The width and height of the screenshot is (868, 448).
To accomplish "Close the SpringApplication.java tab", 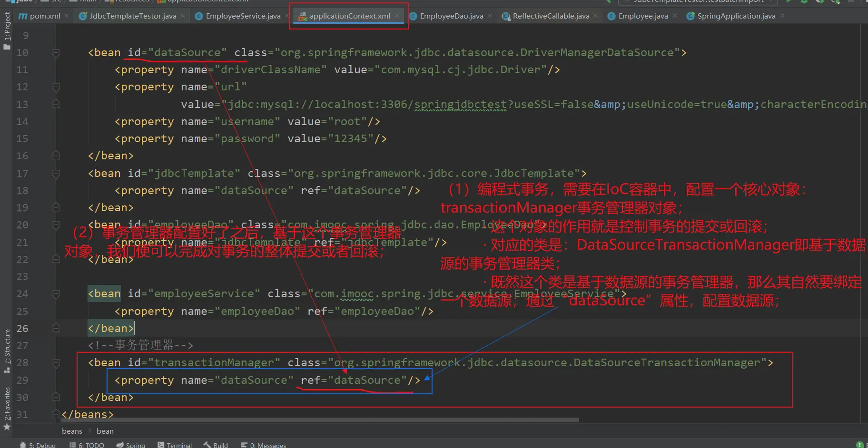I will (782, 16).
